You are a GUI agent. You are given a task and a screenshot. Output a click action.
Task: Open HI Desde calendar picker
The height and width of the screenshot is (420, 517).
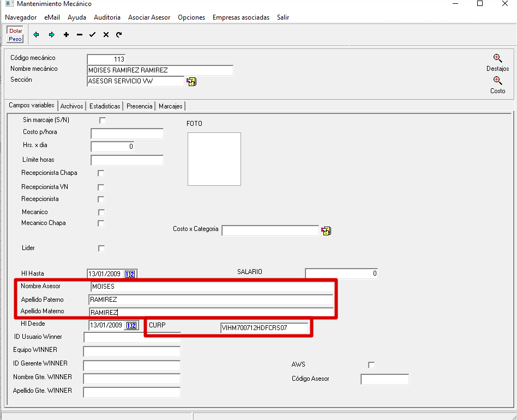click(131, 325)
